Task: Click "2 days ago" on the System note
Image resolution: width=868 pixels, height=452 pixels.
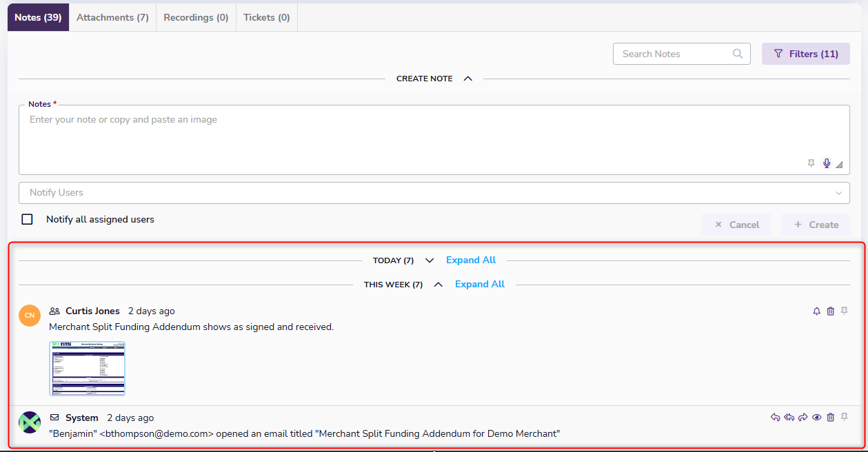Action: (x=130, y=418)
